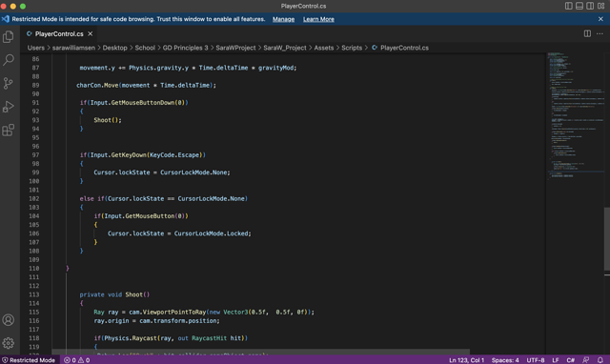This screenshot has height=364, width=610.
Task: Change end of line via LF
Action: pos(556,360)
